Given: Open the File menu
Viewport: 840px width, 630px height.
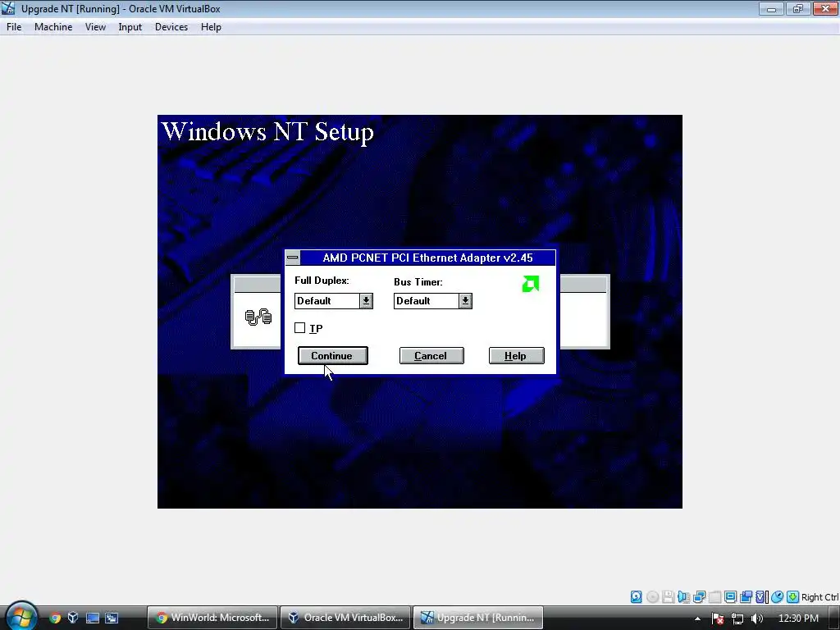Looking at the screenshot, I should point(14,27).
